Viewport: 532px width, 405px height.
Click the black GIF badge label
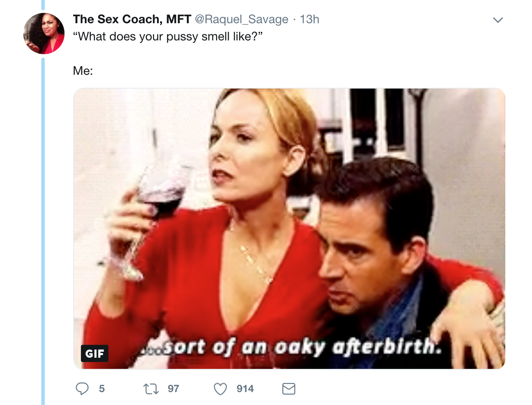click(x=95, y=353)
